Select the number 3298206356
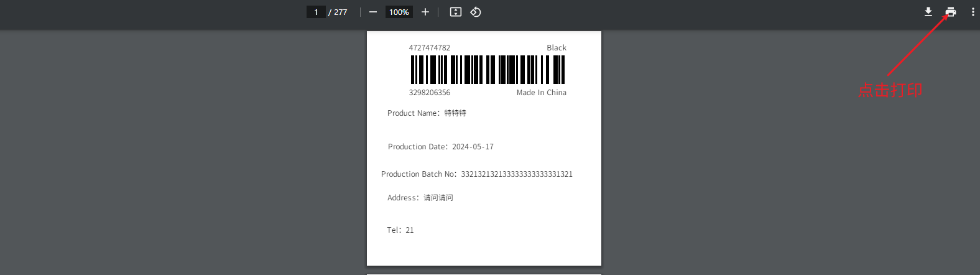The image size is (980, 275). [430, 93]
